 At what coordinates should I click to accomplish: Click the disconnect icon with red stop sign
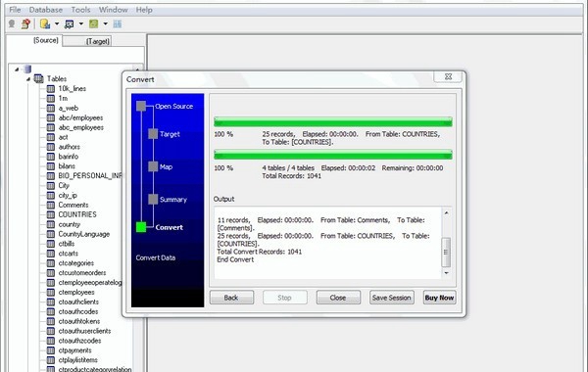tap(25, 23)
